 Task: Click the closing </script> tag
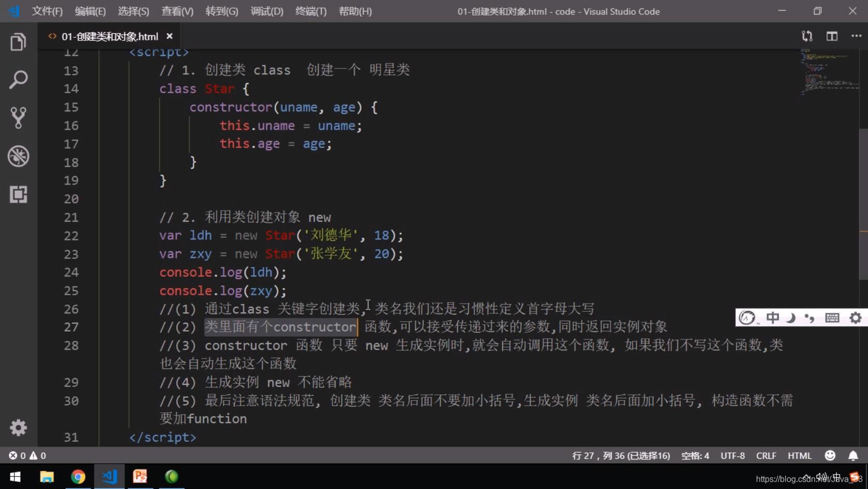pyautogui.click(x=163, y=437)
